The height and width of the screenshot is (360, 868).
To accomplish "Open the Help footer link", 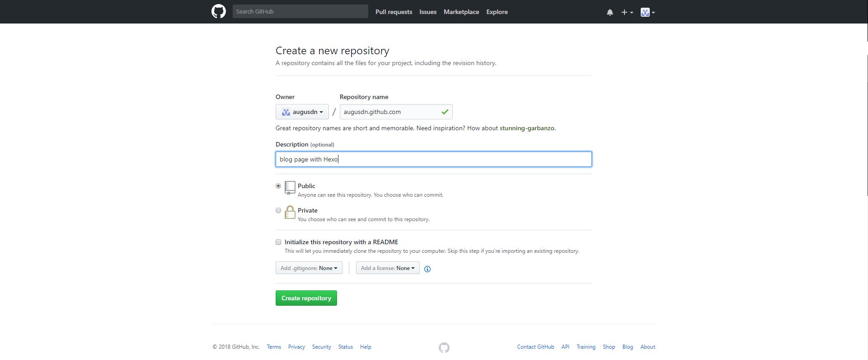I will [x=366, y=347].
